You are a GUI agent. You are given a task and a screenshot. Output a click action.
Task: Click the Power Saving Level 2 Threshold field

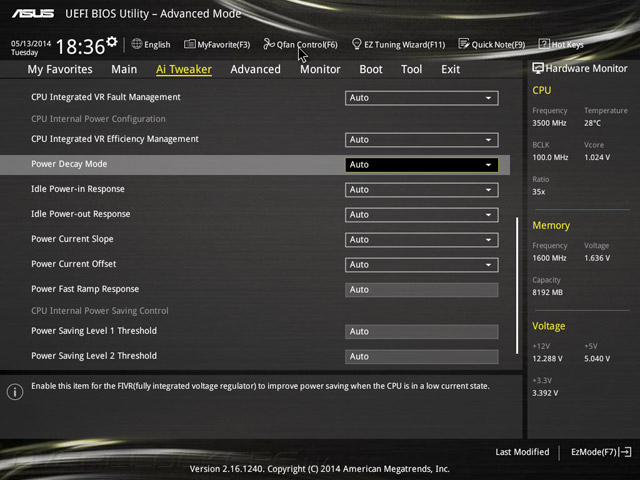point(421,356)
